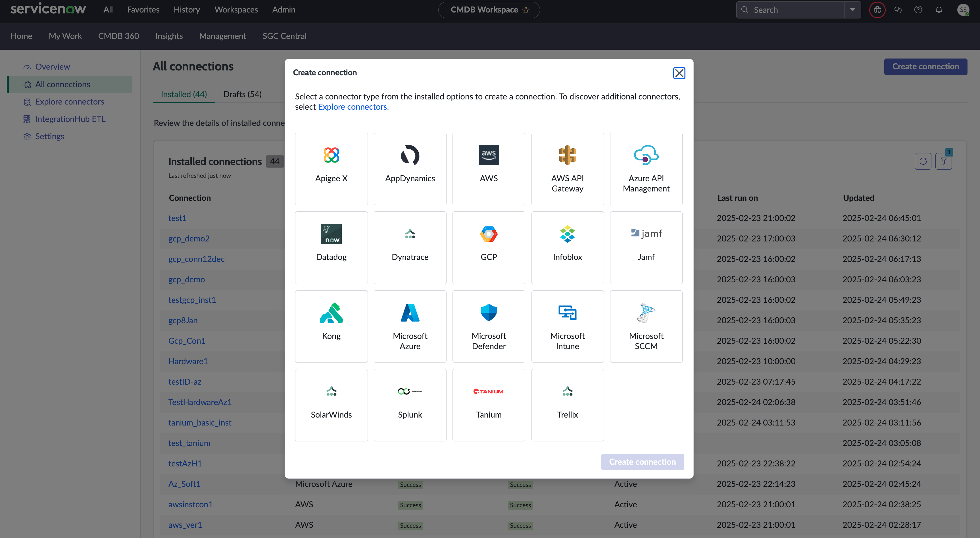The width and height of the screenshot is (980, 538).
Task: Open the Az_Soft1 connection link
Action: pyautogui.click(x=184, y=484)
